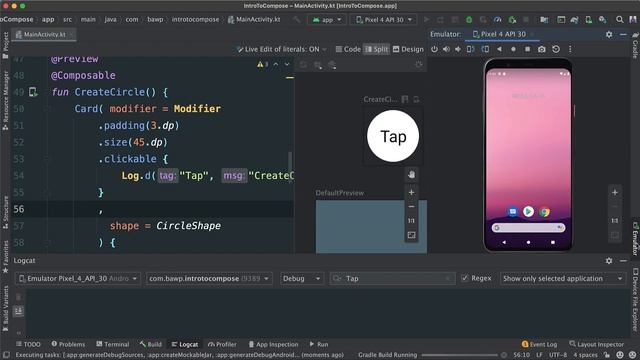Viewport: 640px width, 360px height.
Task: Open the Run tool window
Action: [x=319, y=344]
